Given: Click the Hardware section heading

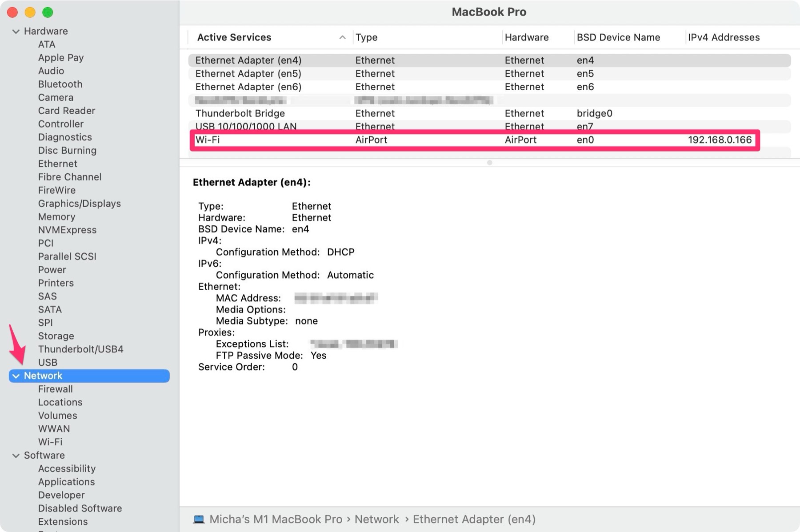Looking at the screenshot, I should (x=46, y=31).
